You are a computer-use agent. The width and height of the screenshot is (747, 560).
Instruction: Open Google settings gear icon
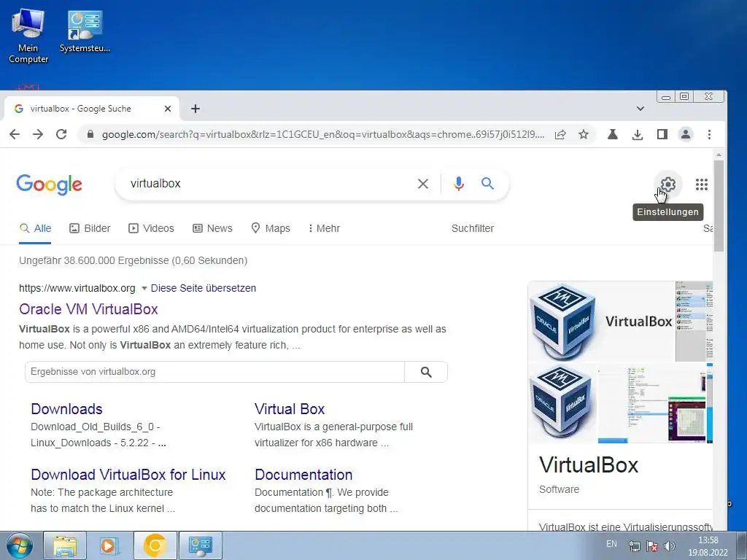click(x=668, y=184)
